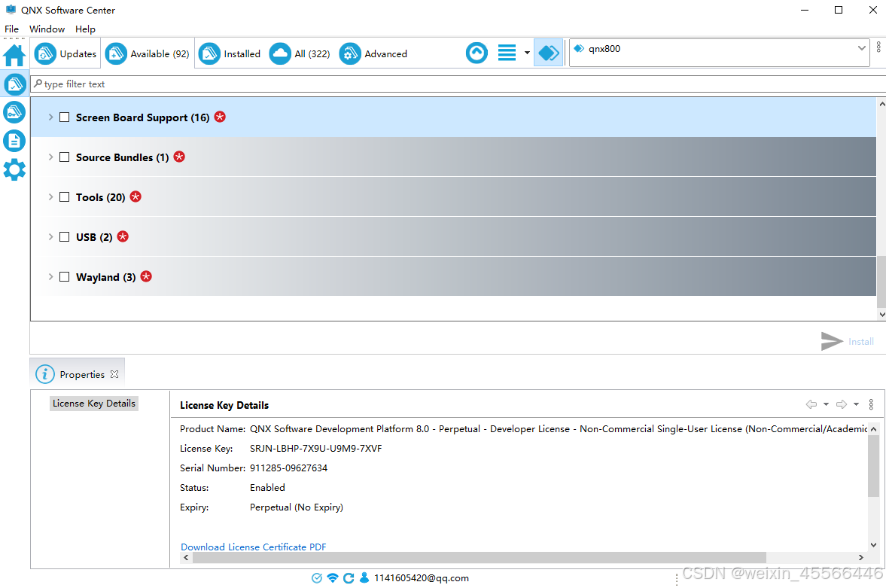Click red star badge beside Screen Board Support

(220, 117)
